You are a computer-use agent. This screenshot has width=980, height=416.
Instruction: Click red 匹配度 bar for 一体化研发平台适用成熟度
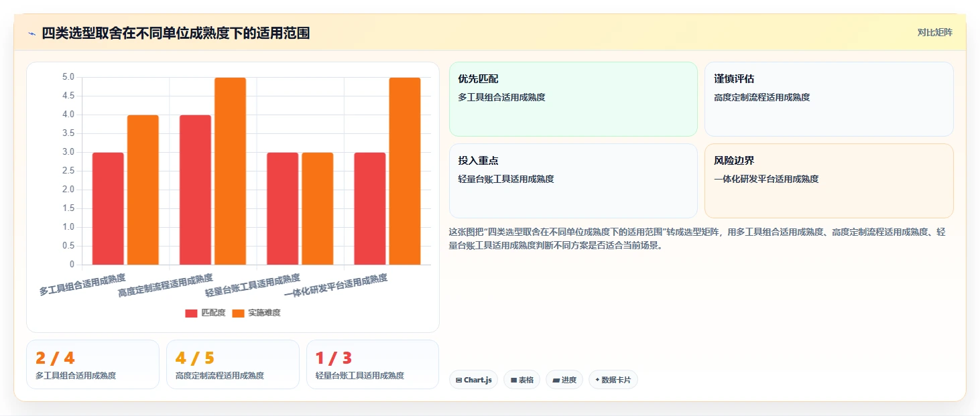(369, 208)
